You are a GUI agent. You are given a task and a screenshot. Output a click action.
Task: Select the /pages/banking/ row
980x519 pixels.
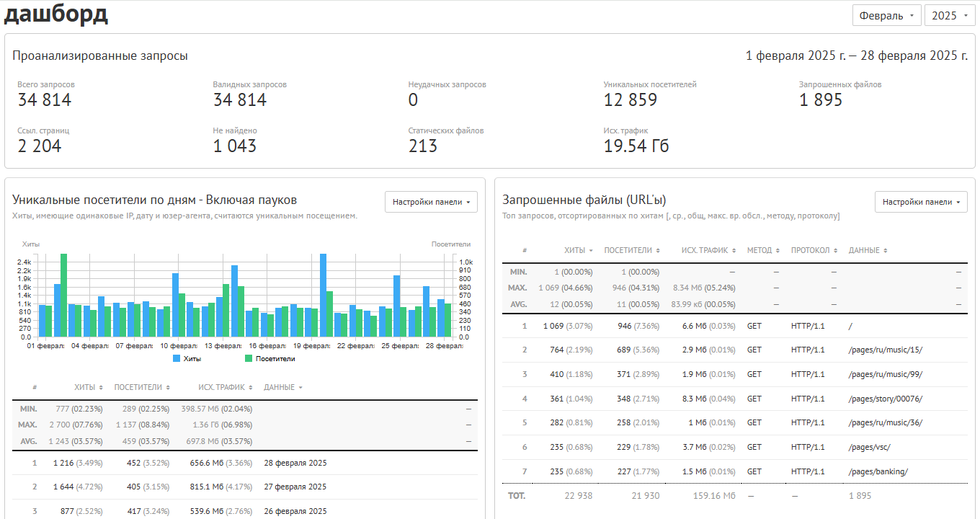[735, 471]
